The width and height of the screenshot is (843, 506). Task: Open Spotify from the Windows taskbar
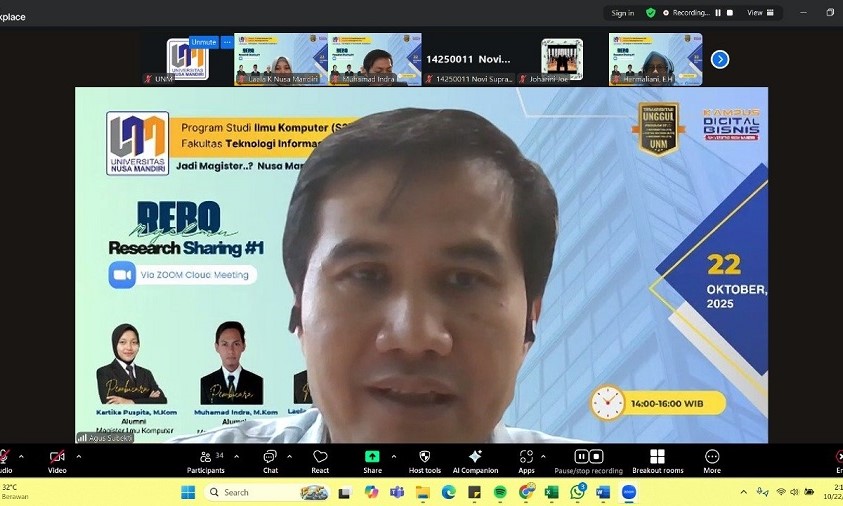500,492
